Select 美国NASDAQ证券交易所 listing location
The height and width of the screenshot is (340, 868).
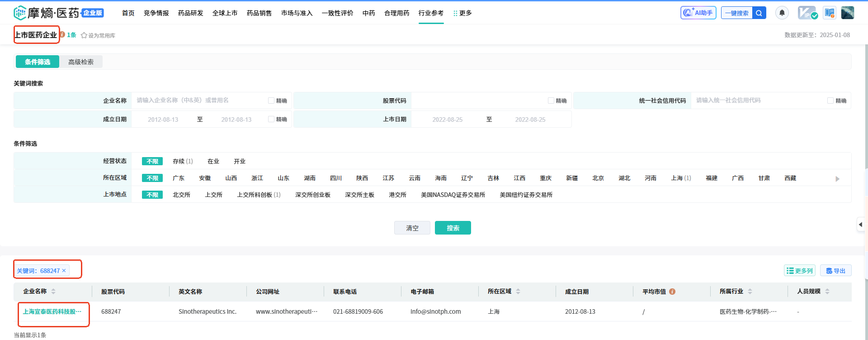click(x=453, y=195)
